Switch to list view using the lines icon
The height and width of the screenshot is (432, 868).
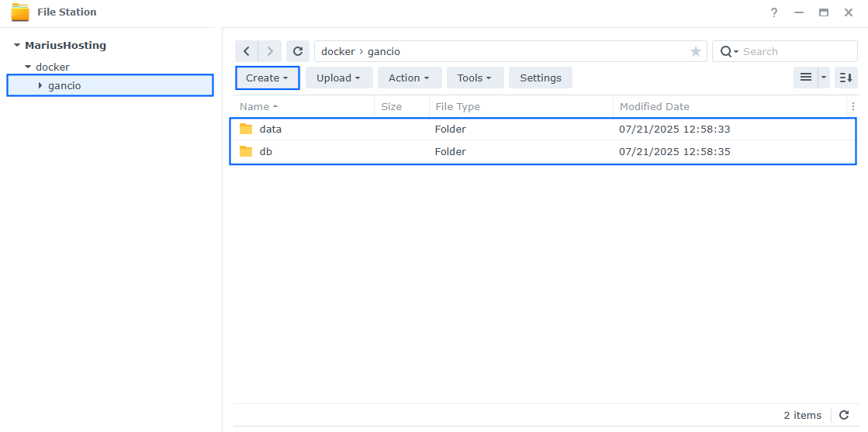click(x=806, y=78)
